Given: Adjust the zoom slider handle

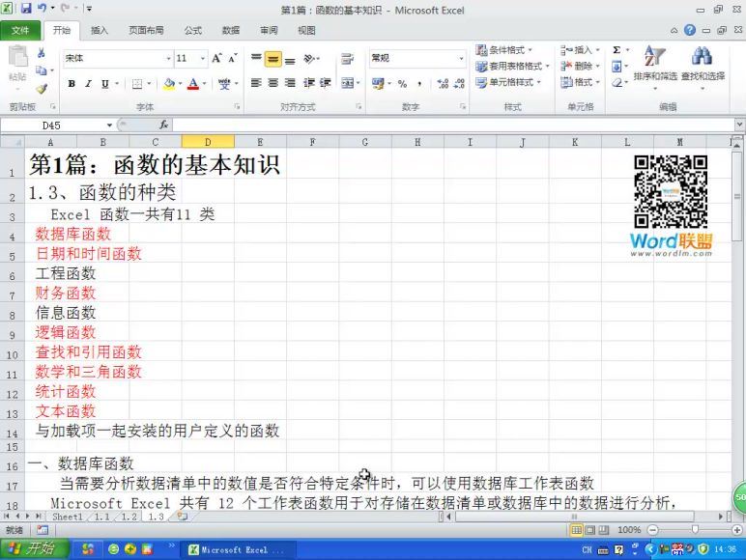Looking at the screenshot, I should pyautogui.click(x=695, y=529).
